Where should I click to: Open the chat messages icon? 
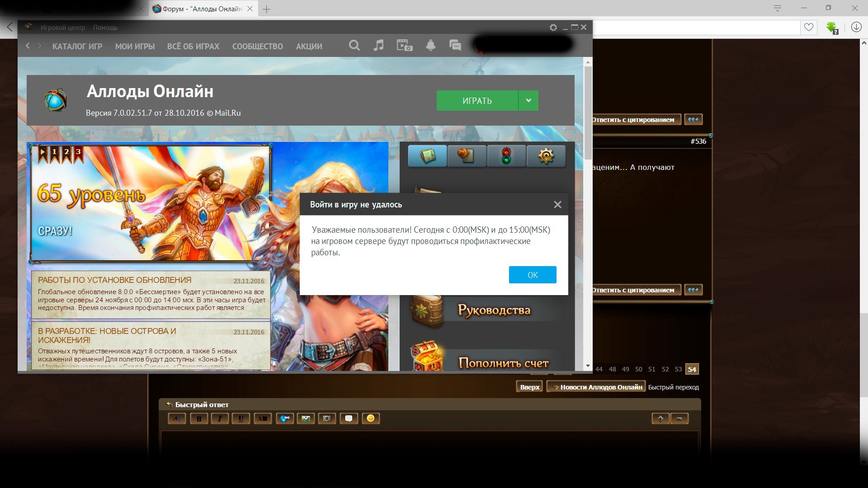[455, 46]
